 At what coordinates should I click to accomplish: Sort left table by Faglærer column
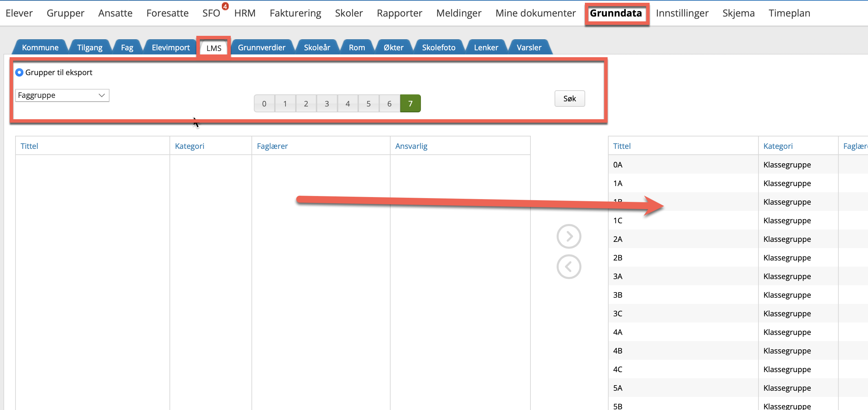272,146
